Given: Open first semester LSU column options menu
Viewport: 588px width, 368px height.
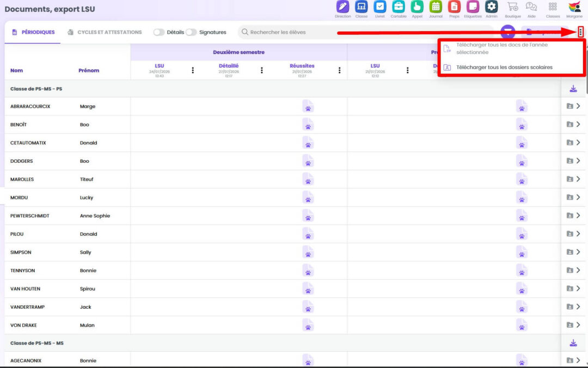Looking at the screenshot, I should [x=408, y=70].
